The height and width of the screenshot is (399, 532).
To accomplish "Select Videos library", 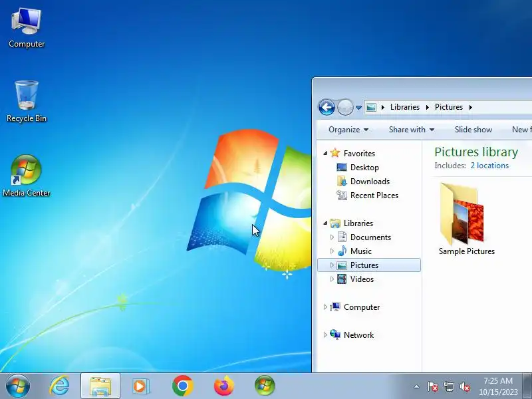I will pyautogui.click(x=362, y=279).
